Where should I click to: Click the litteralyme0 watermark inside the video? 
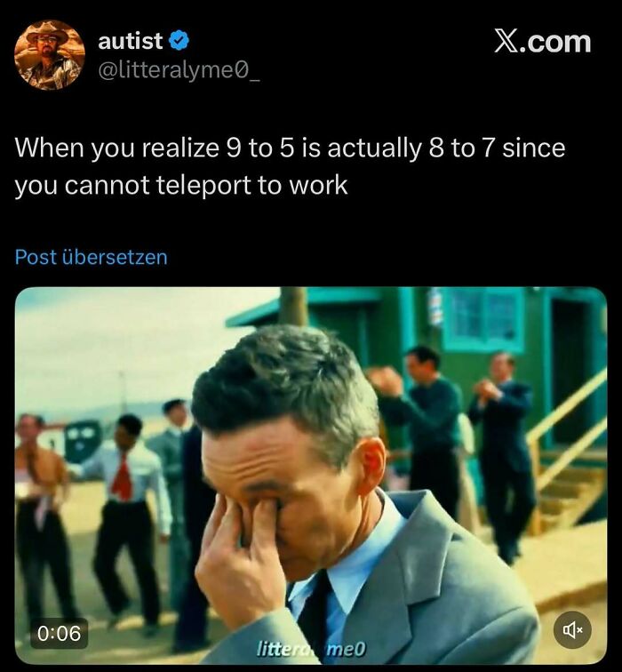tap(311, 648)
